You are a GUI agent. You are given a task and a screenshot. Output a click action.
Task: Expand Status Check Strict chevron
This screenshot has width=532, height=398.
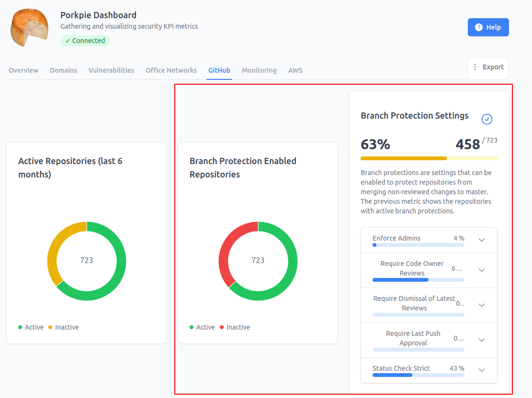coord(481,370)
